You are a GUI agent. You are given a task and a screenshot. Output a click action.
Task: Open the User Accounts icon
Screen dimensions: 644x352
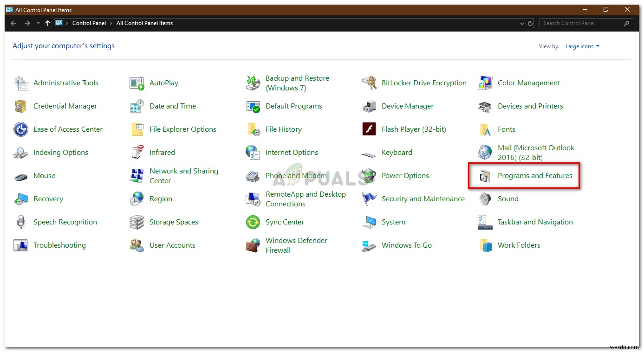click(x=137, y=245)
